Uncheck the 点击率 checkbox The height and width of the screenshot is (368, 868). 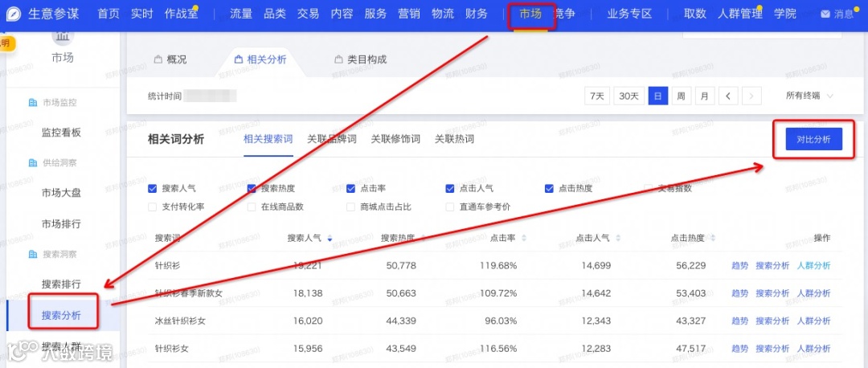[x=350, y=188]
